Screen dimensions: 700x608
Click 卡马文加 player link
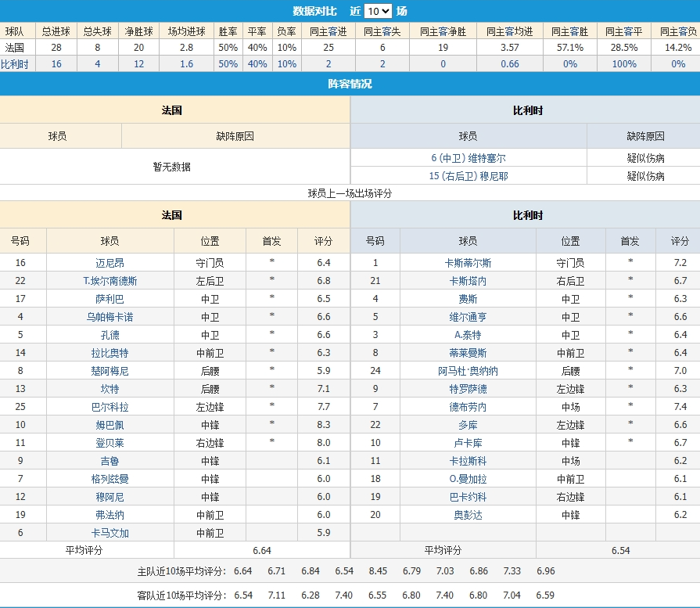point(109,533)
